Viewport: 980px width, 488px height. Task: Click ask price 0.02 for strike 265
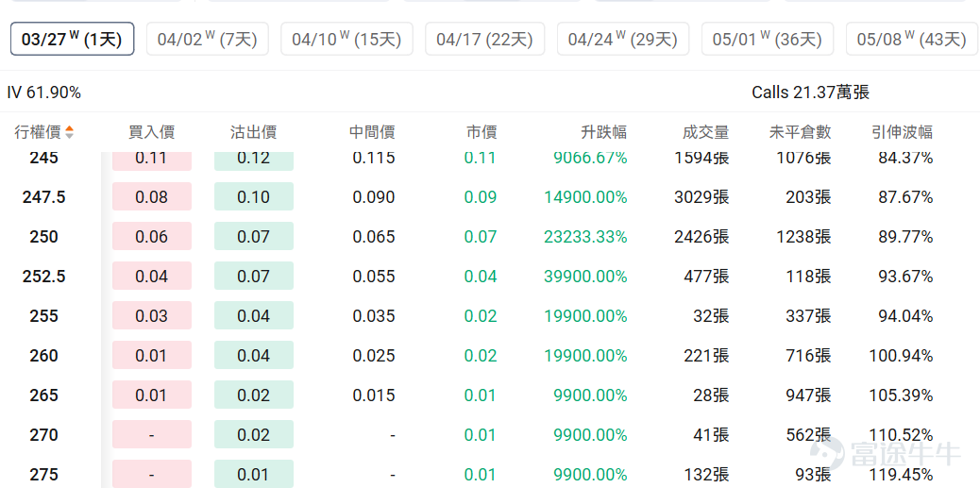(x=254, y=395)
